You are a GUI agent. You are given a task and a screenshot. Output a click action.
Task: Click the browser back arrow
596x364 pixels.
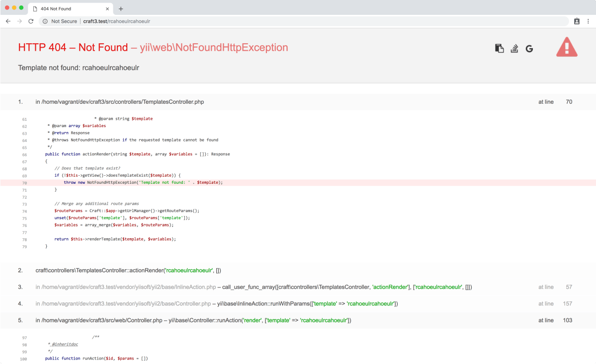click(8, 21)
